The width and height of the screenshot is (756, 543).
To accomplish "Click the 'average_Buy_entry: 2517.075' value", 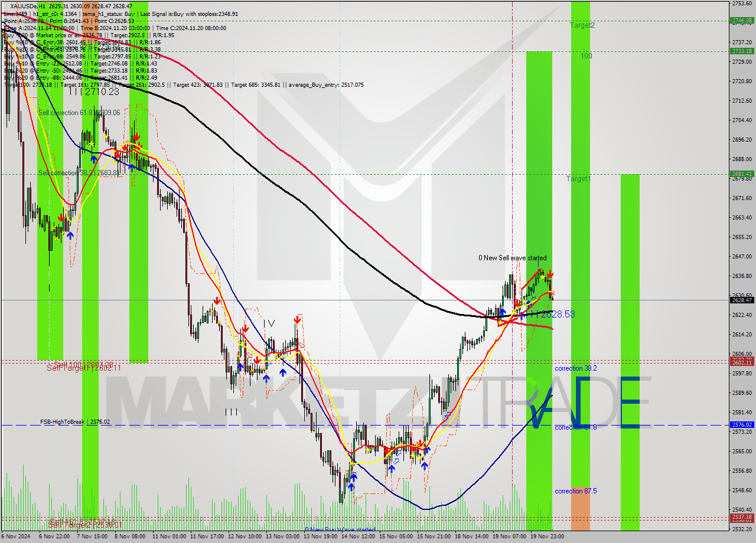I will pos(326,84).
